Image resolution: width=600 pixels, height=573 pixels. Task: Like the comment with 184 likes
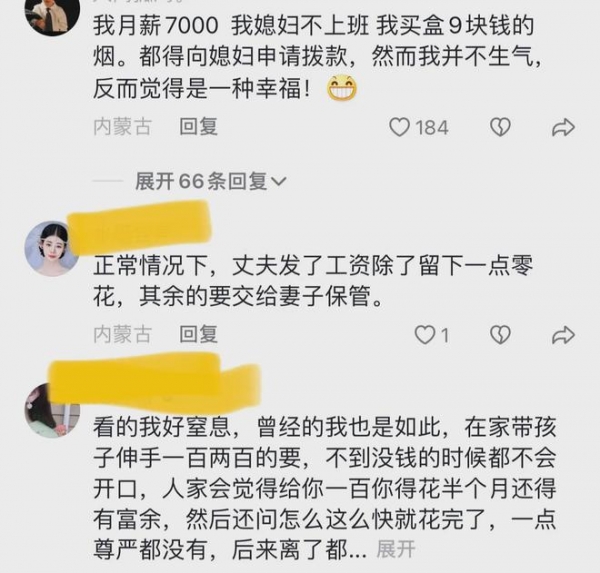399,127
